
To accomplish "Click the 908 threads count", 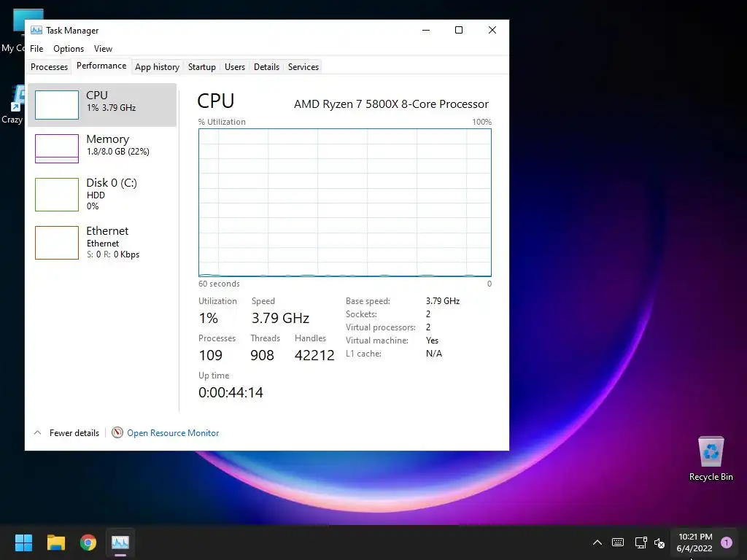I will point(262,355).
